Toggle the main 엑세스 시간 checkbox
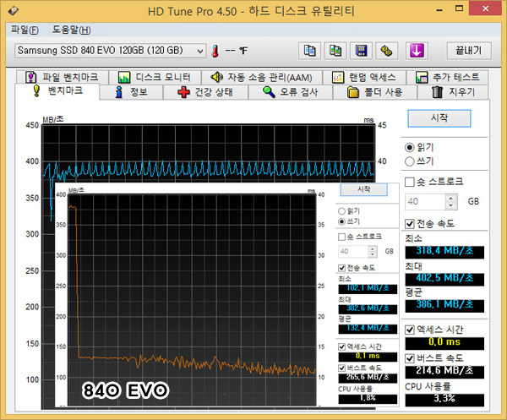The height and width of the screenshot is (420, 507). (410, 330)
